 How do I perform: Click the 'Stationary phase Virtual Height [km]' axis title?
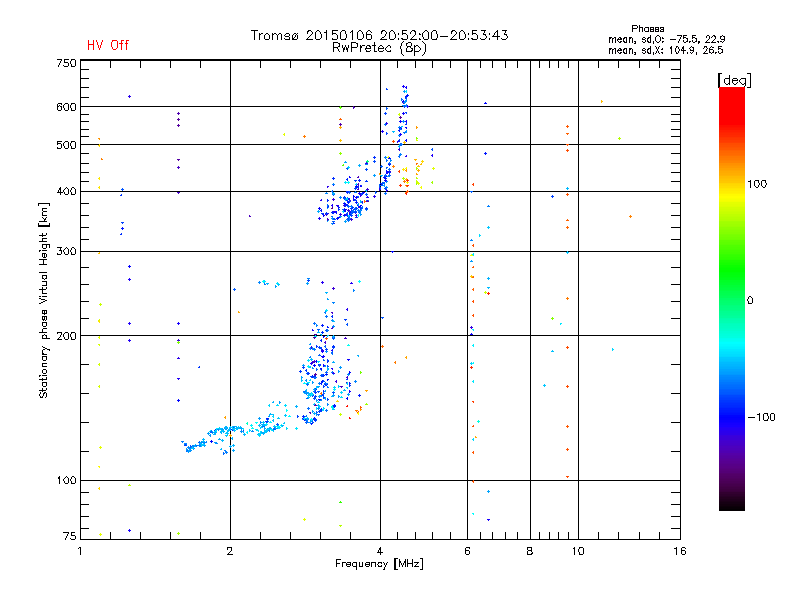coord(44,300)
